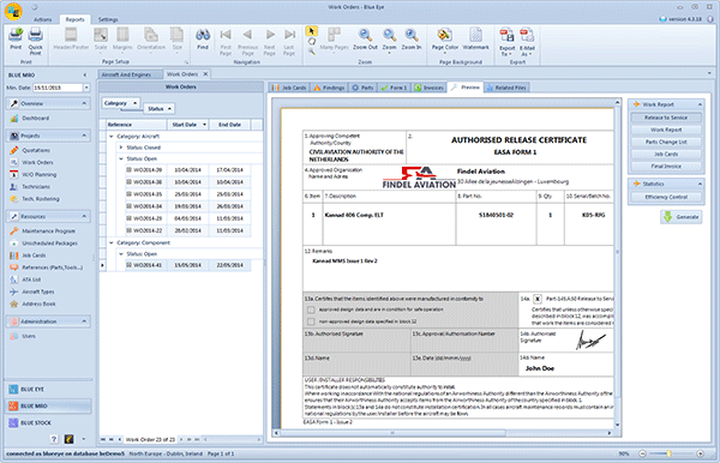This screenshot has height=463, width=720.
Task: Switch to the Settings ribbon tab
Action: pos(108,19)
